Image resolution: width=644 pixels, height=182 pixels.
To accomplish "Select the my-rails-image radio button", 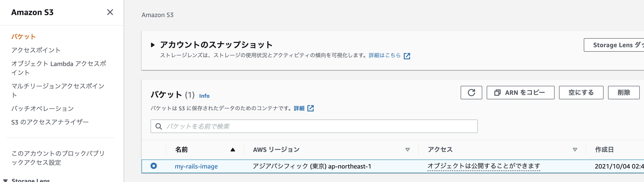I will tap(154, 166).
